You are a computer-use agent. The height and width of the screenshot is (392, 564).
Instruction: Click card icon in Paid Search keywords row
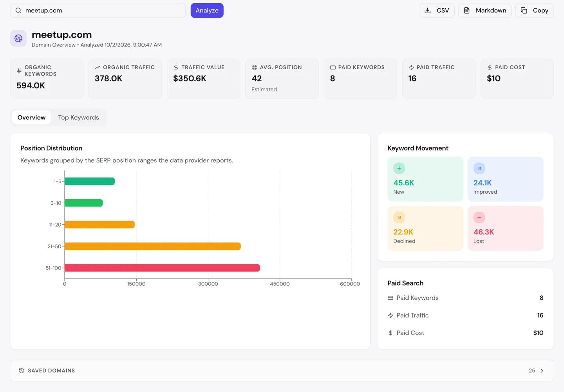[390, 298]
